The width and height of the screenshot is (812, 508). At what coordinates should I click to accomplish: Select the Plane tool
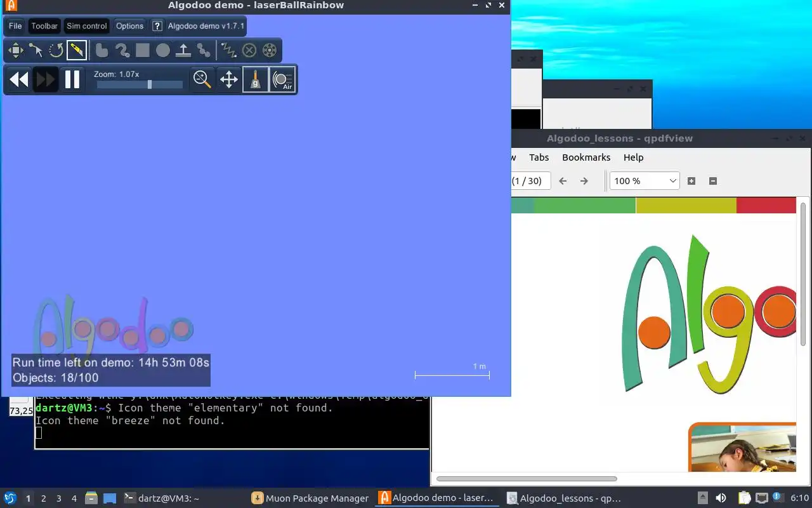click(x=183, y=50)
